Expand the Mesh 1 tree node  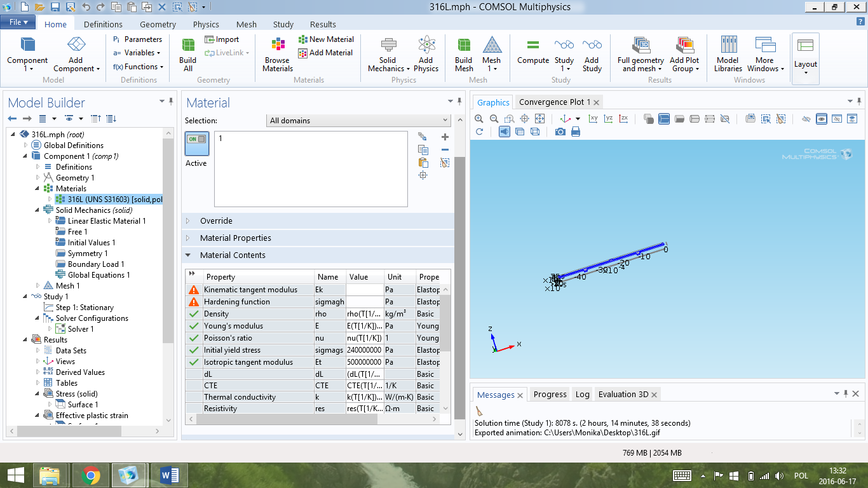coord(37,286)
